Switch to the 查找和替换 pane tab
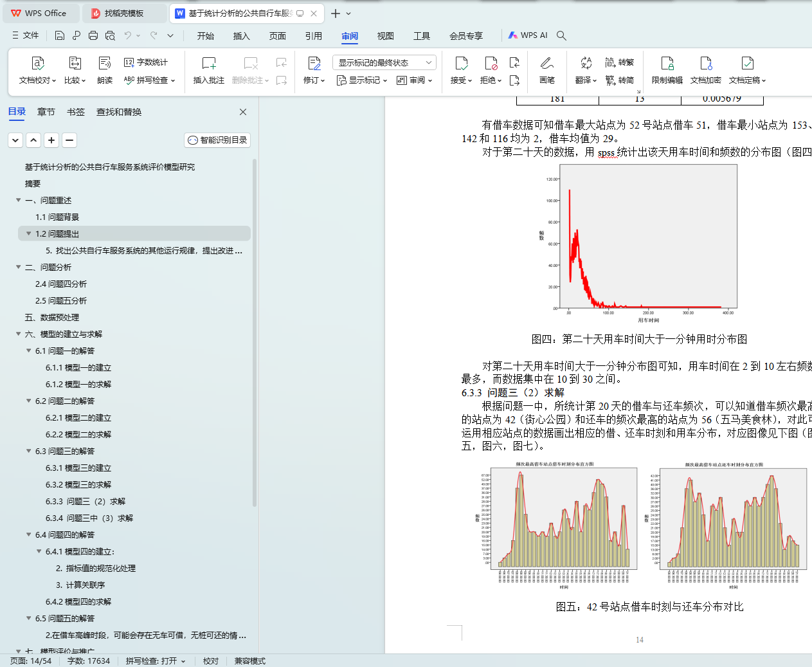This screenshot has width=812, height=667. [119, 112]
